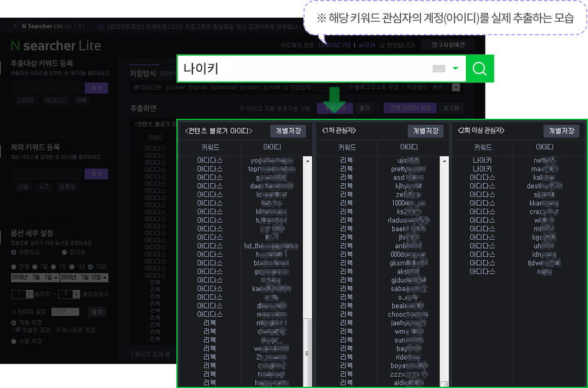
Task: Click 개별저장 for 1차 관심자
Action: (425, 131)
